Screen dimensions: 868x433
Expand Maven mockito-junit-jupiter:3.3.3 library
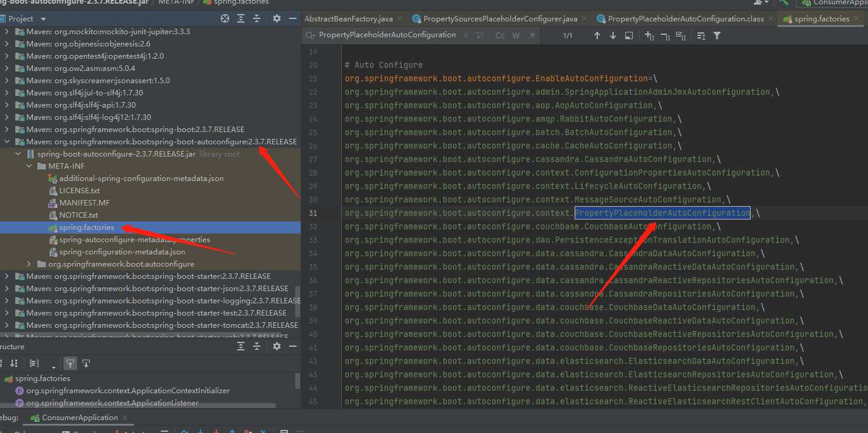(7, 31)
